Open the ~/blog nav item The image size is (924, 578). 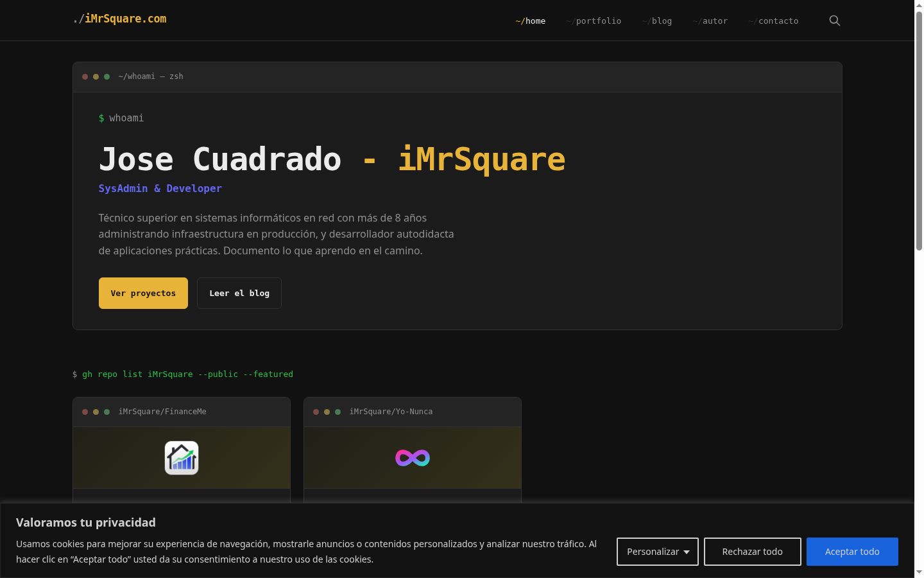click(x=657, y=21)
